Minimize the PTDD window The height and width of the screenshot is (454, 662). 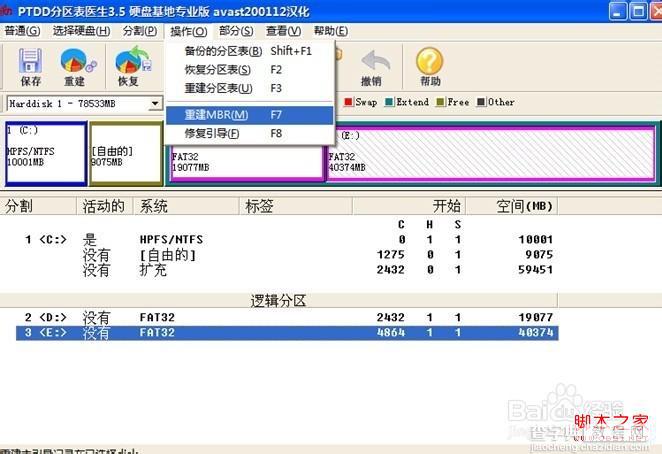617,11
